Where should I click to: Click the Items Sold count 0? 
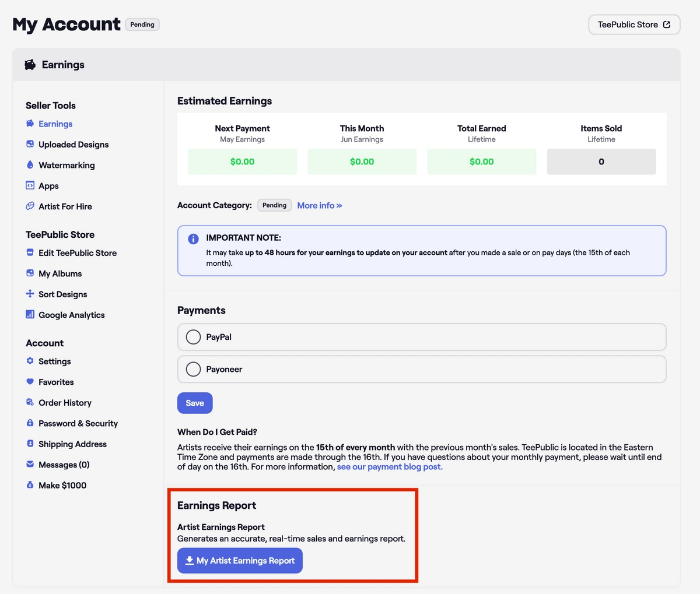601,161
